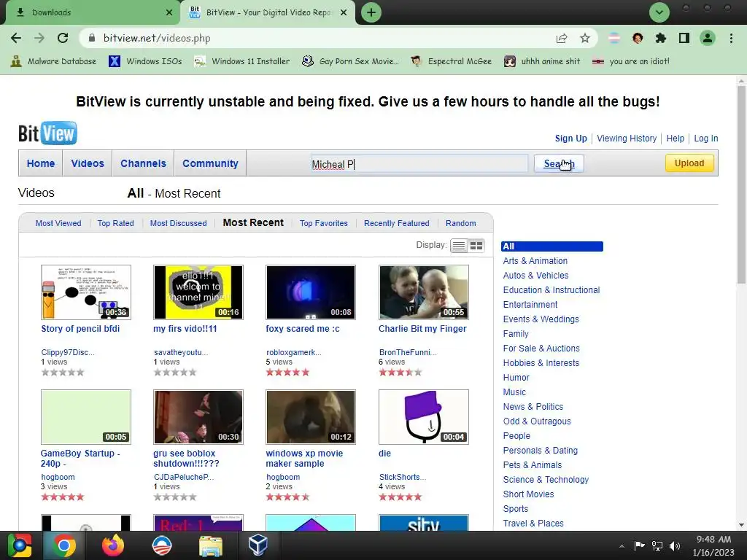Switch to Most Discussed tab

click(178, 223)
